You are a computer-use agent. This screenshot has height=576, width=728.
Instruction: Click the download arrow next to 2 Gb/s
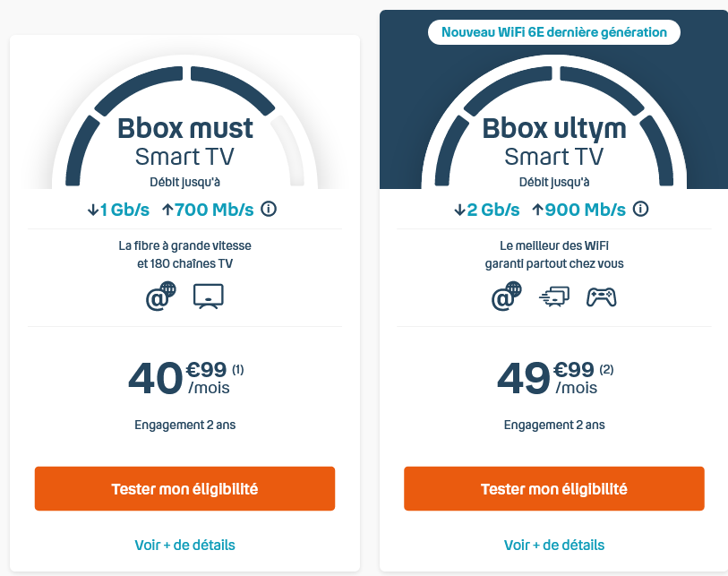click(x=459, y=210)
